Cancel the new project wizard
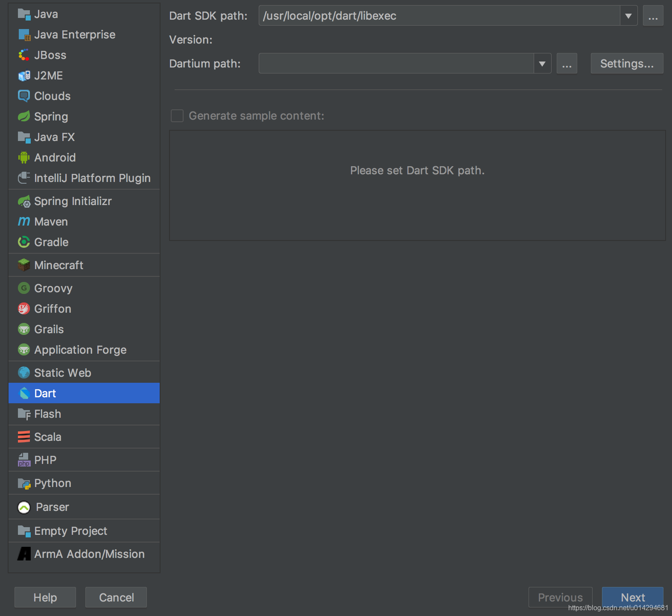Screen dimensions: 672x616 (x=116, y=597)
